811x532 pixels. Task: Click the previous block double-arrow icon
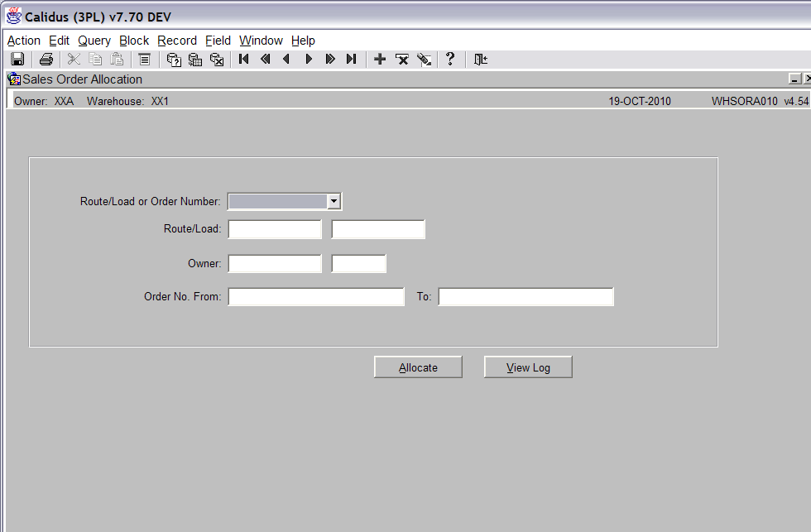[266, 59]
